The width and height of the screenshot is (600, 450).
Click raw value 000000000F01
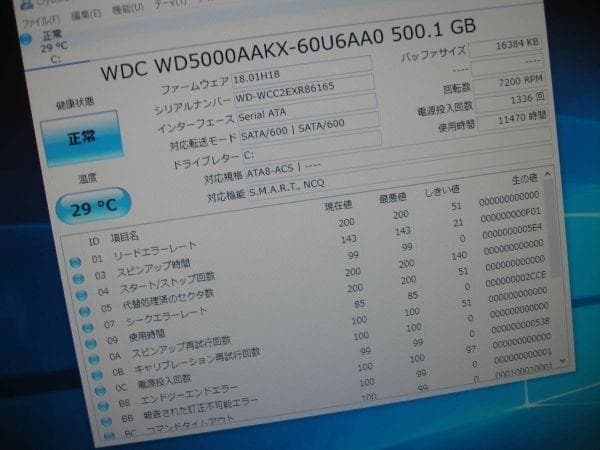510,215
